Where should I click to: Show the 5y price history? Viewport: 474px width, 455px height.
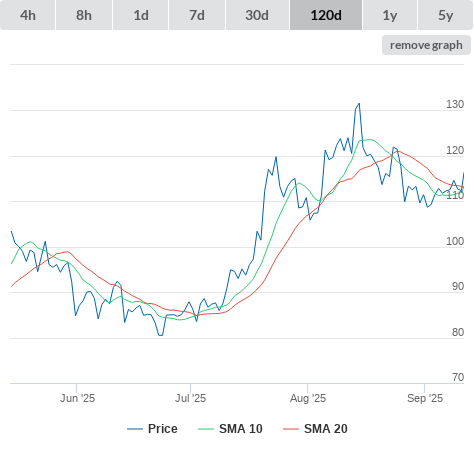(445, 15)
